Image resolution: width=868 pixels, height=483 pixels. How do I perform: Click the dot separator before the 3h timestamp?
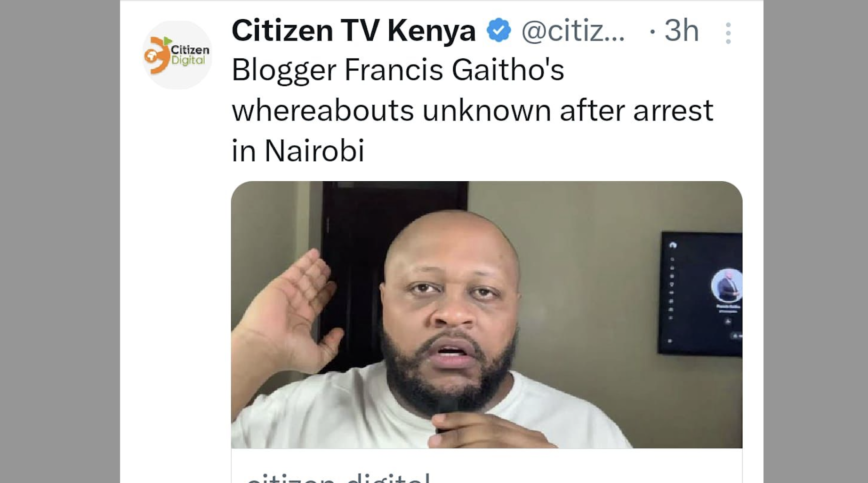pos(652,32)
